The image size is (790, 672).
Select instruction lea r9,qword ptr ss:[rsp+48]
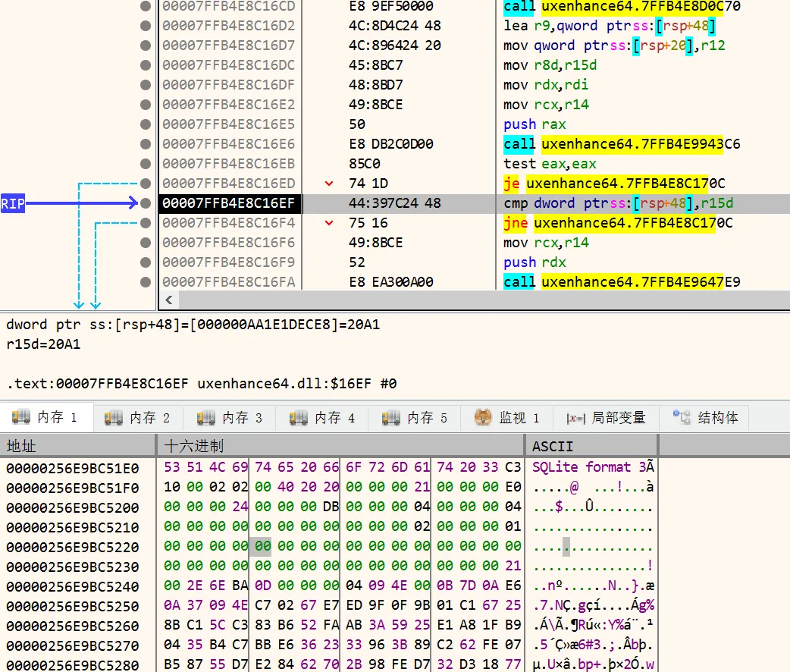click(x=609, y=26)
